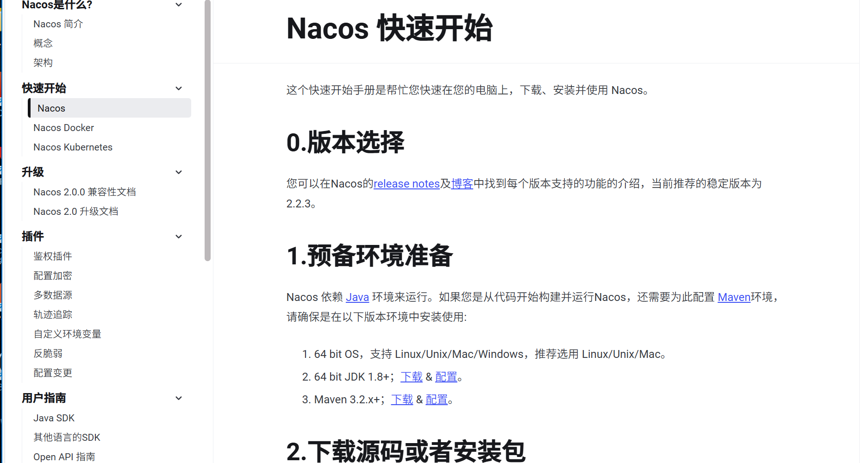The image size is (868, 463).
Task: Open the 配置变更 page
Action: tap(53, 373)
